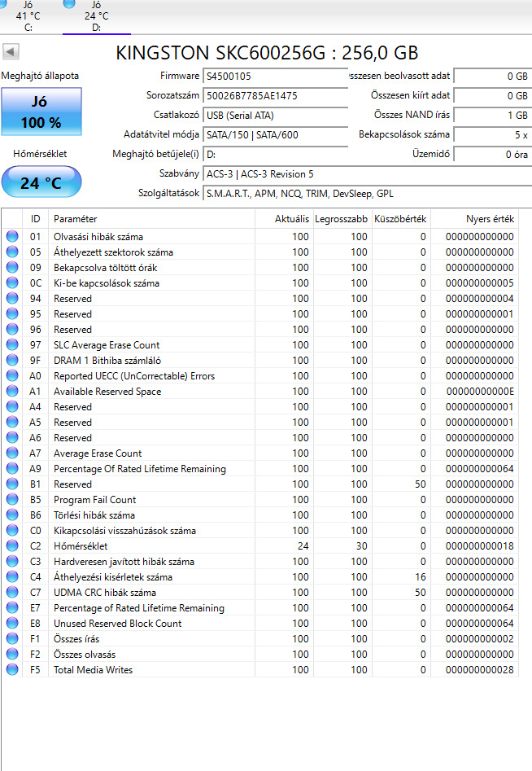532x771 pixels.
Task: Click the Jó 100 % health status button
Action: point(41,112)
